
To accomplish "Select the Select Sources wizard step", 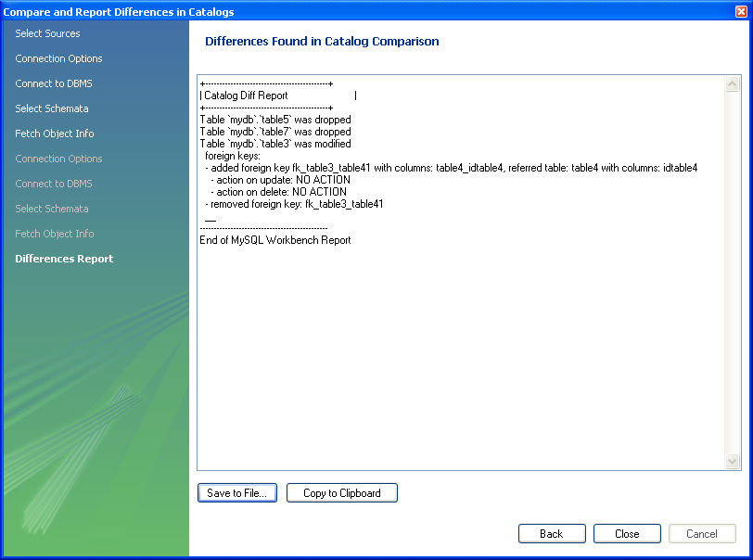I will tap(47, 33).
